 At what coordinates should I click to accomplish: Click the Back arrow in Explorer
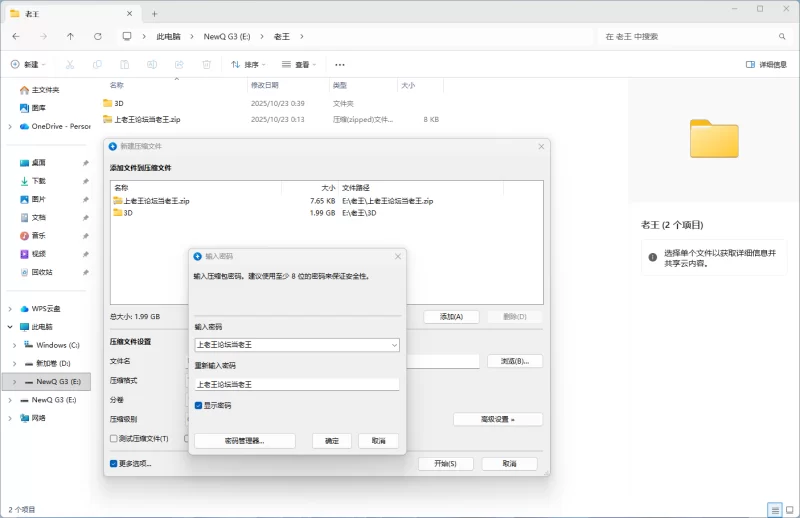pos(16,36)
